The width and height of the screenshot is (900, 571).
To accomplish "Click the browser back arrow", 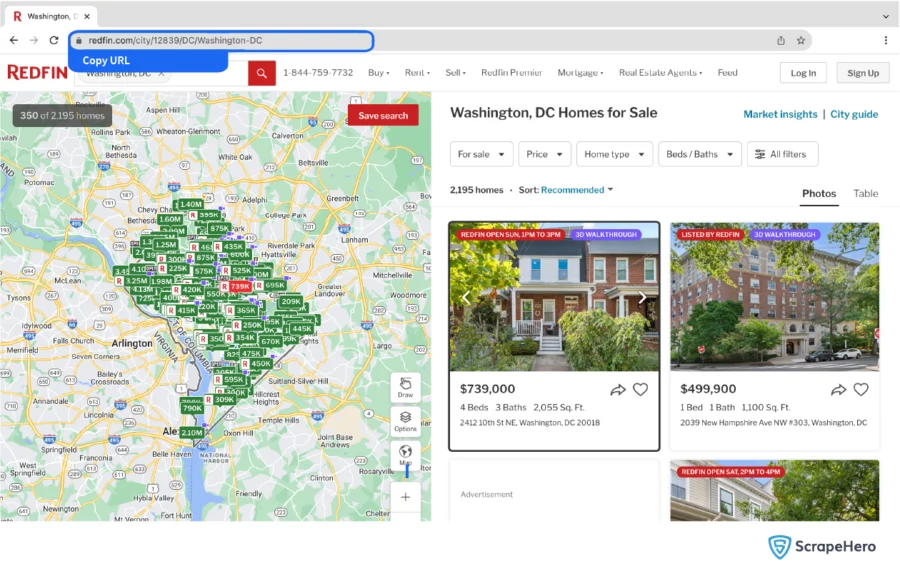I will click(x=14, y=40).
